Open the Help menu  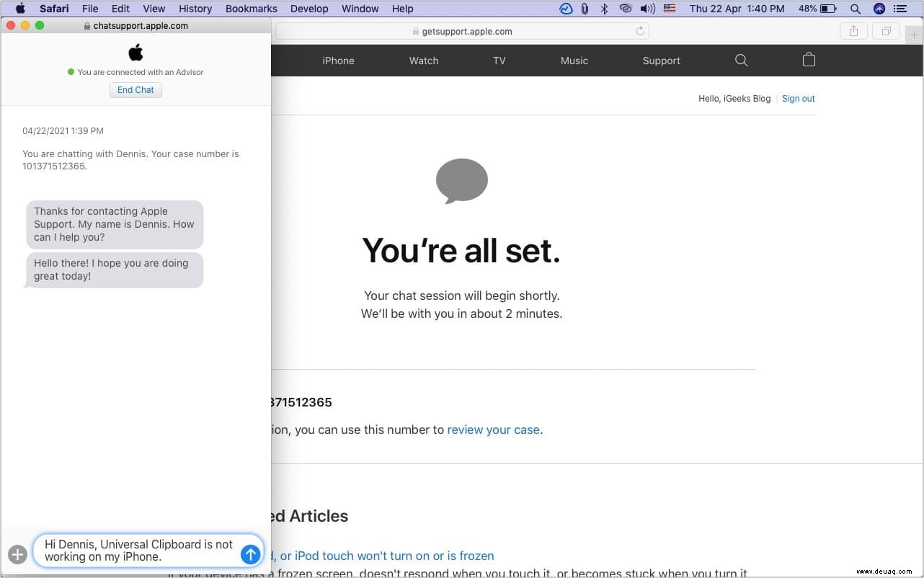tap(402, 9)
